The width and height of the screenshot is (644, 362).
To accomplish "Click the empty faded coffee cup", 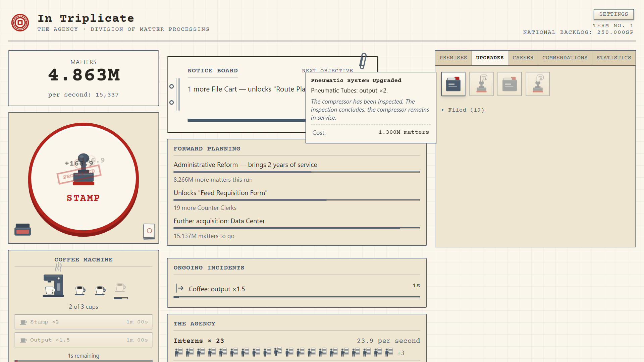I will point(120,288).
